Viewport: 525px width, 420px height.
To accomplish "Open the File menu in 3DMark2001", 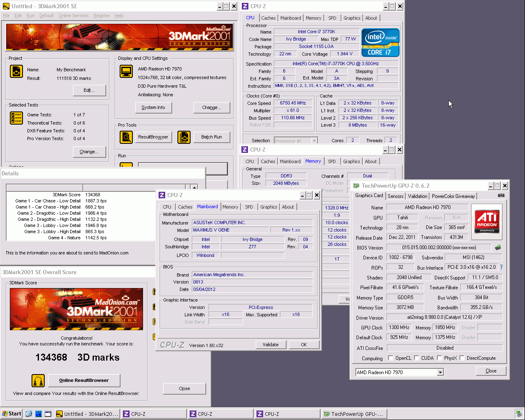I will [x=6, y=16].
